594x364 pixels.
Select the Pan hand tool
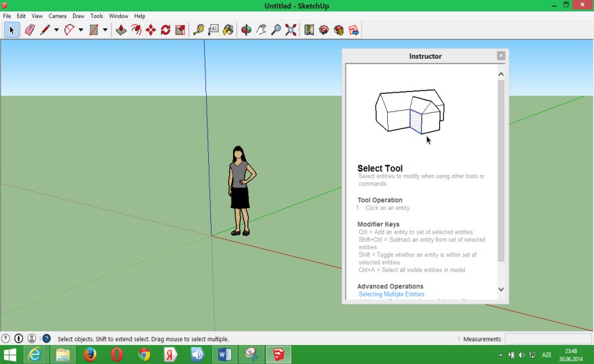pyautogui.click(x=261, y=30)
